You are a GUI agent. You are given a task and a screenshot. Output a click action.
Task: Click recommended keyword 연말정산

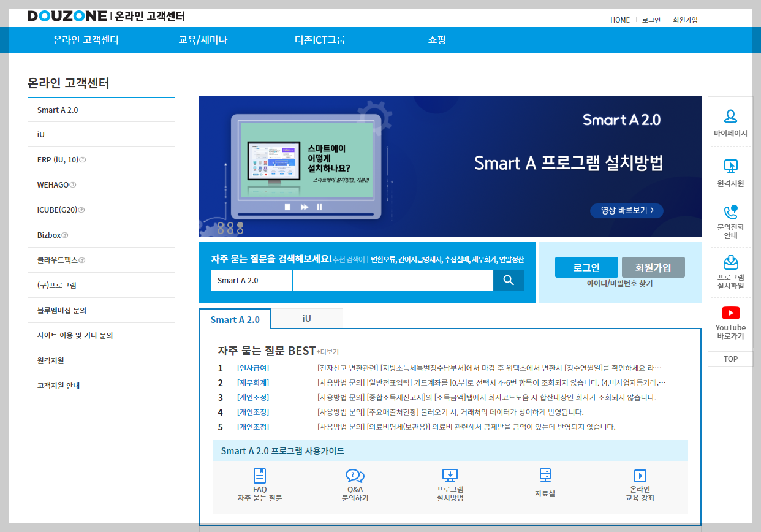coord(512,259)
